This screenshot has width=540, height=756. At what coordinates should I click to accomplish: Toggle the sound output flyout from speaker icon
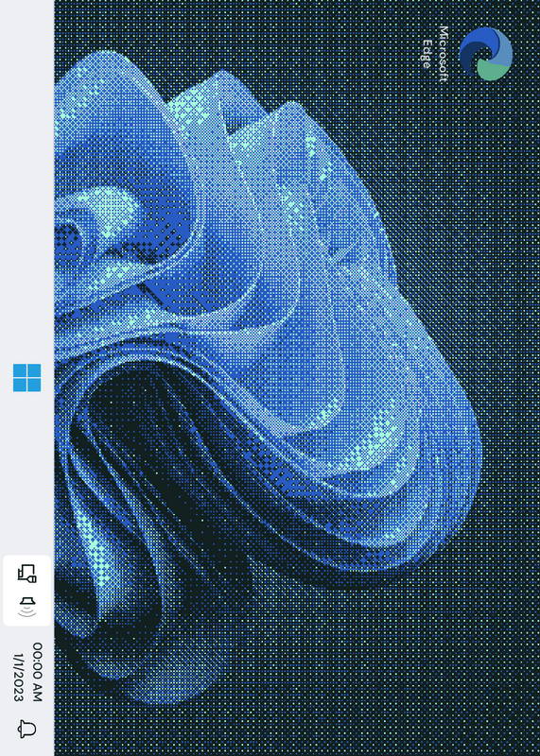point(27,607)
